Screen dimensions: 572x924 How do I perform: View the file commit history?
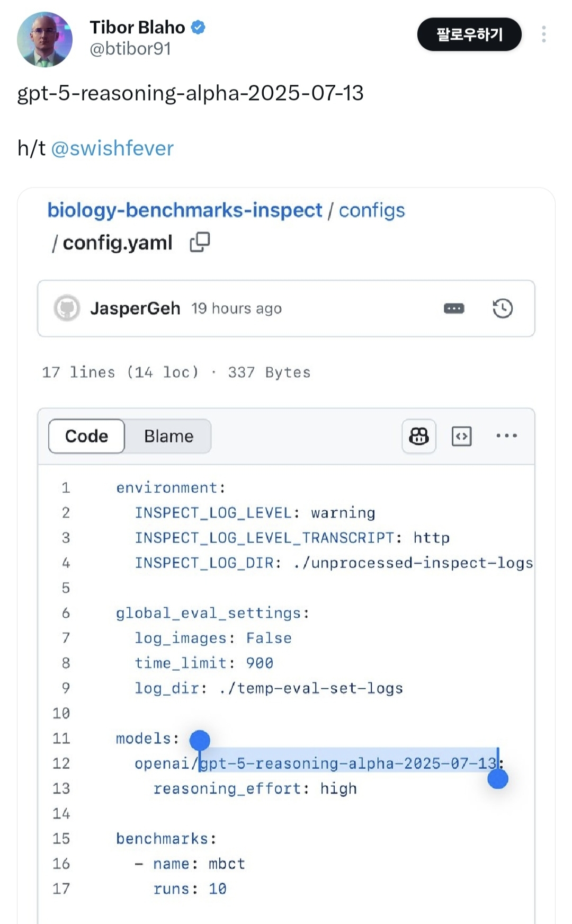[502, 308]
